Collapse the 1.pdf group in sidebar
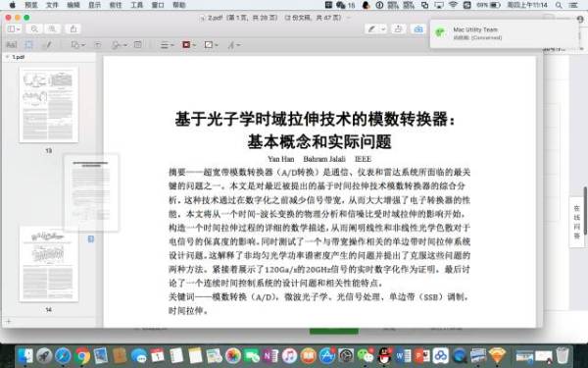 pos(7,57)
